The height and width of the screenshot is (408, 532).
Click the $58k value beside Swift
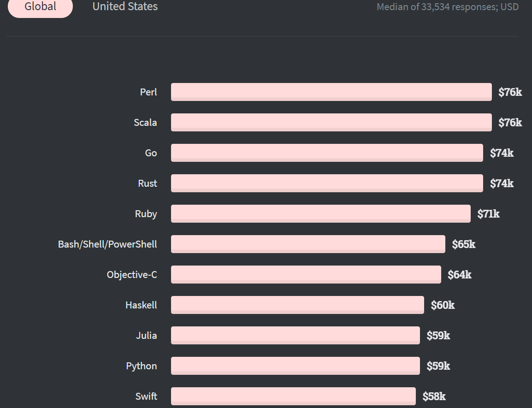click(434, 396)
